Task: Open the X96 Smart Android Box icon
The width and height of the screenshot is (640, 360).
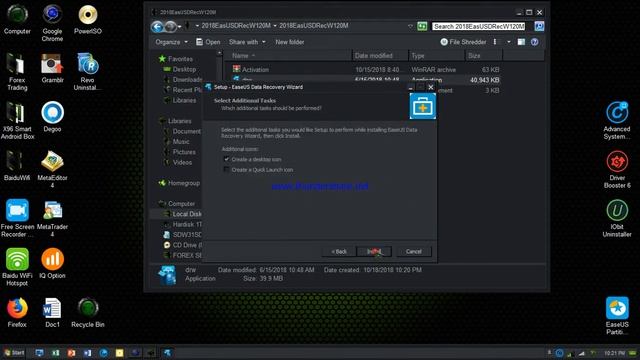Action: pyautogui.click(x=17, y=121)
